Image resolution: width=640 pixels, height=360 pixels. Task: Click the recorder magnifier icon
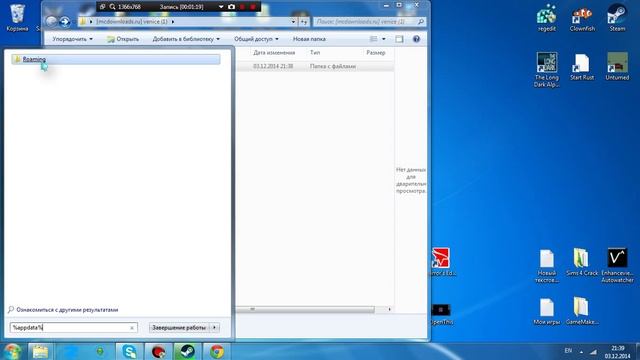coord(112,7)
